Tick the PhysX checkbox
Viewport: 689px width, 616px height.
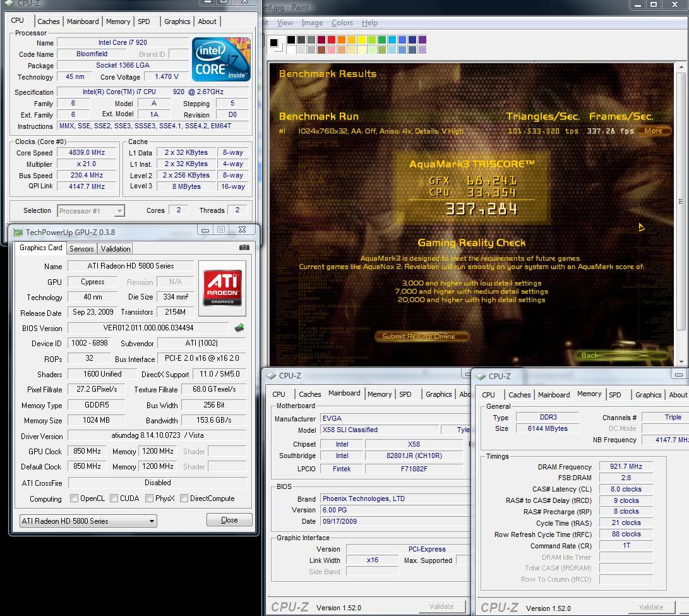tap(149, 498)
